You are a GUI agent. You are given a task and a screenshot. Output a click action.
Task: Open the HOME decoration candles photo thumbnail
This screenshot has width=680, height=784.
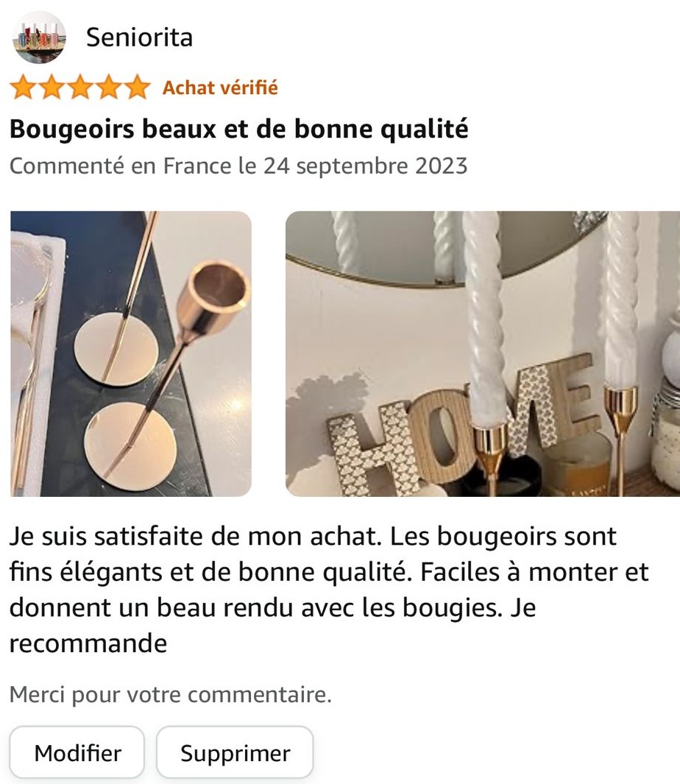(483, 353)
